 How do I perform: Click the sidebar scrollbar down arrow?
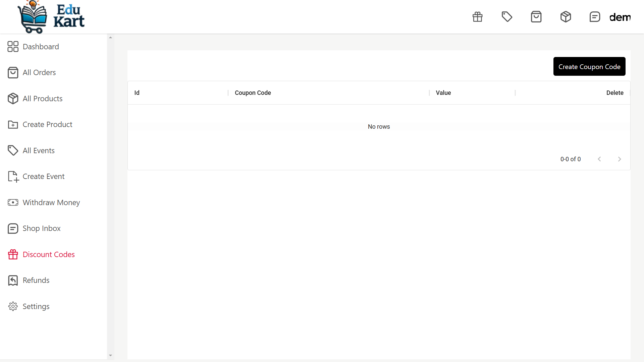[x=111, y=356]
